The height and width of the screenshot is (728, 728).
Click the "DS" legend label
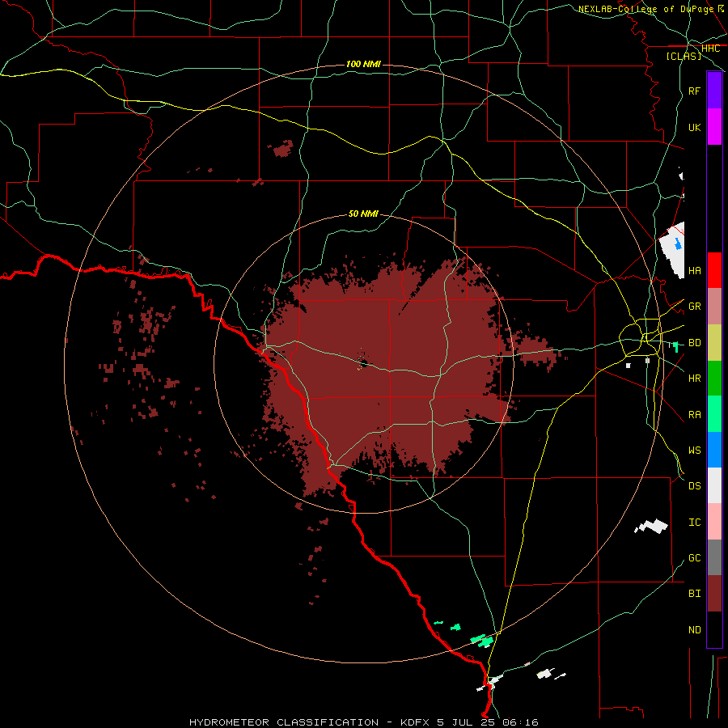694,486
